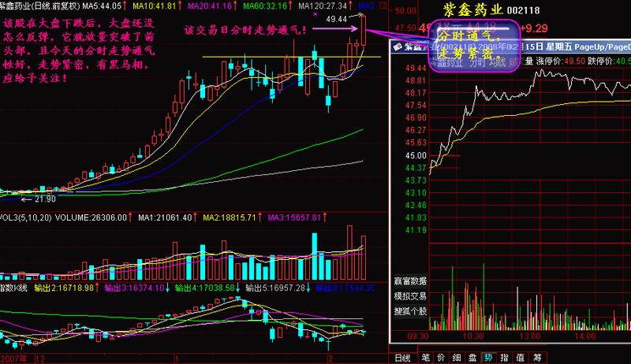Select the 盘 tab
The height and width of the screenshot is (364, 631).
point(471,358)
